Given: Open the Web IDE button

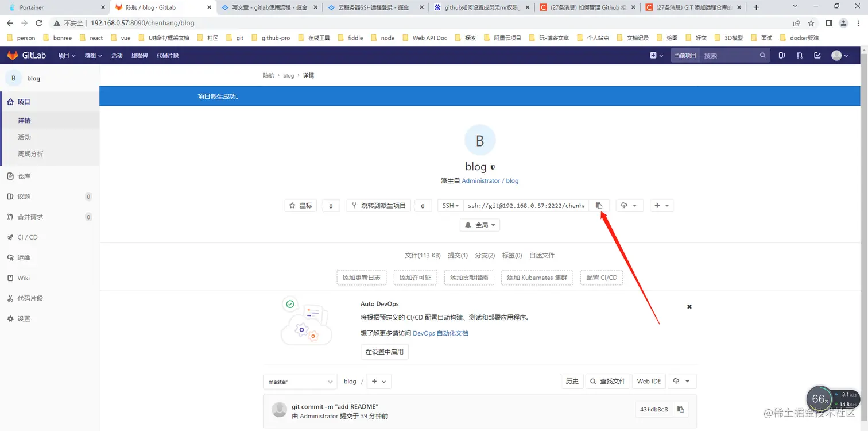Looking at the screenshot, I should [649, 381].
